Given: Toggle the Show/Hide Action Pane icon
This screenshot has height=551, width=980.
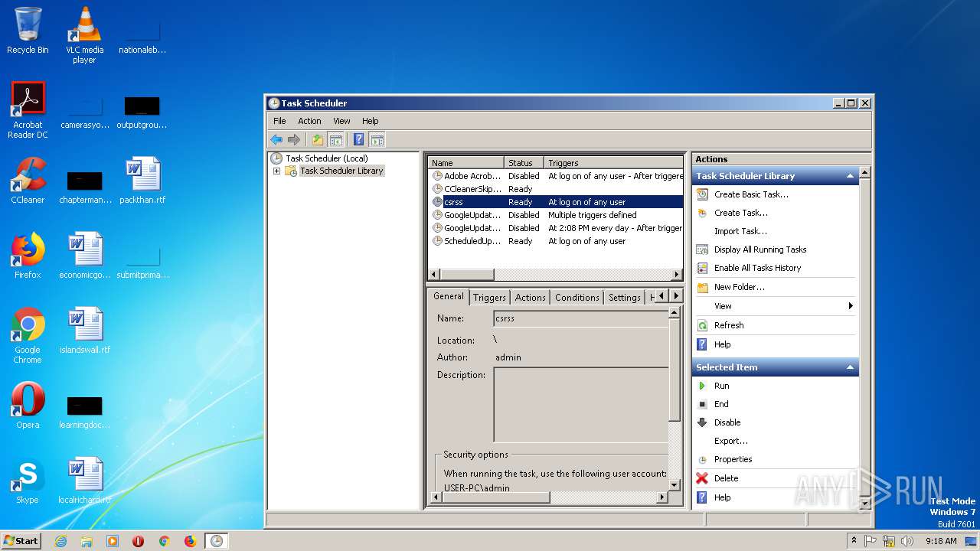Looking at the screenshot, I should [376, 139].
